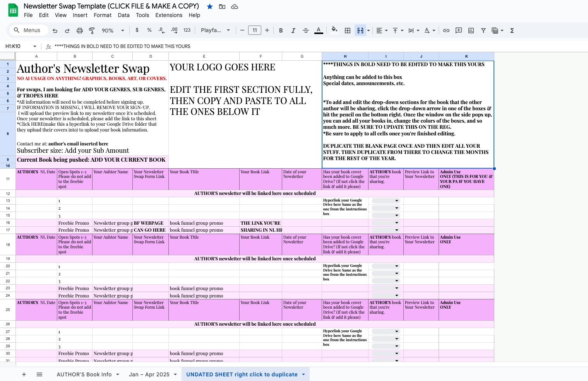Check cloud save status icon
The width and height of the screenshot is (588, 381).
(234, 7)
